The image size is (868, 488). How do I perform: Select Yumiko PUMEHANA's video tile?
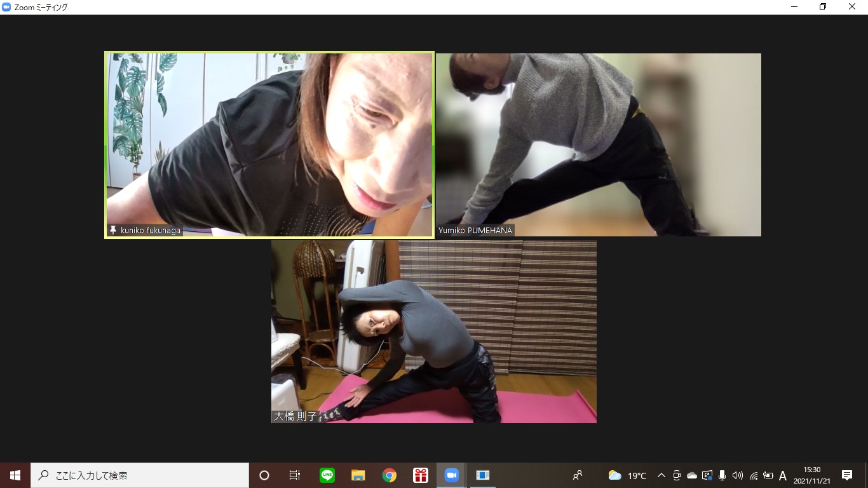[x=599, y=145]
